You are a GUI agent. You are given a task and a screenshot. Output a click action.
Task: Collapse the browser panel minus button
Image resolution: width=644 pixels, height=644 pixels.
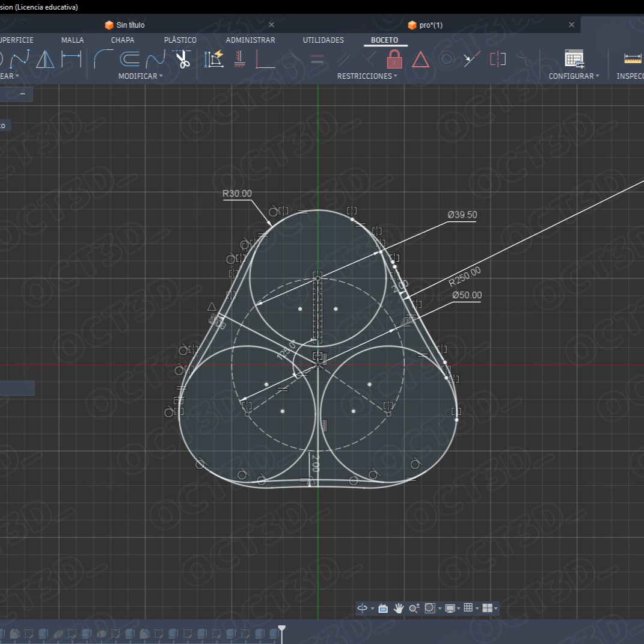coord(23,94)
